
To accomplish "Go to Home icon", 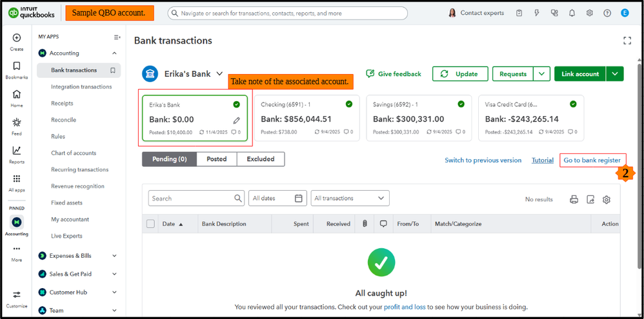I will pyautogui.click(x=16, y=94).
